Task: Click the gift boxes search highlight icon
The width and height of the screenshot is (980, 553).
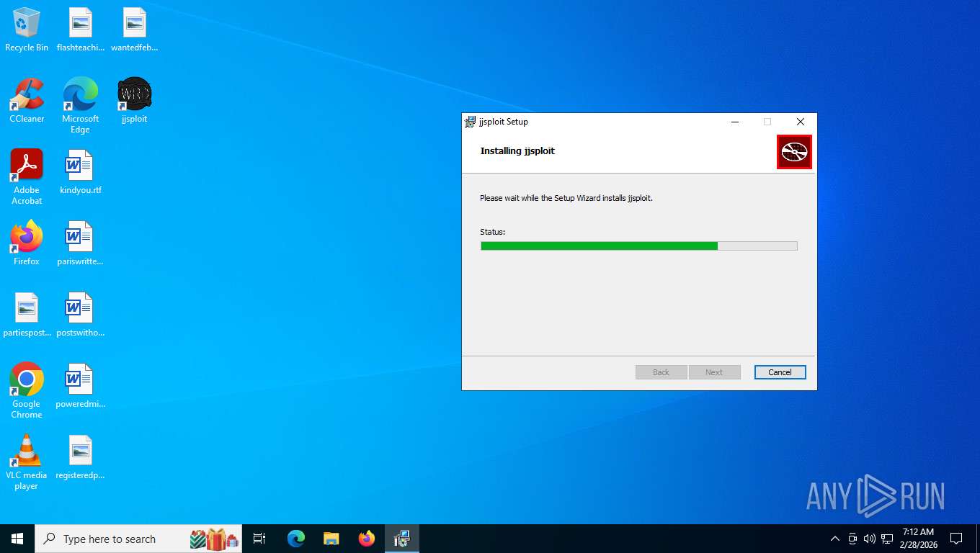Action: click(214, 539)
